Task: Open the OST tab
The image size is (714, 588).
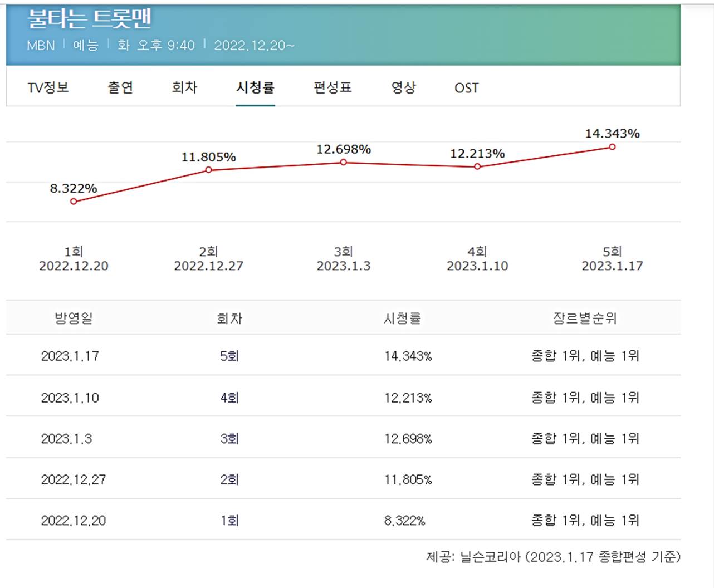Action: tap(467, 87)
